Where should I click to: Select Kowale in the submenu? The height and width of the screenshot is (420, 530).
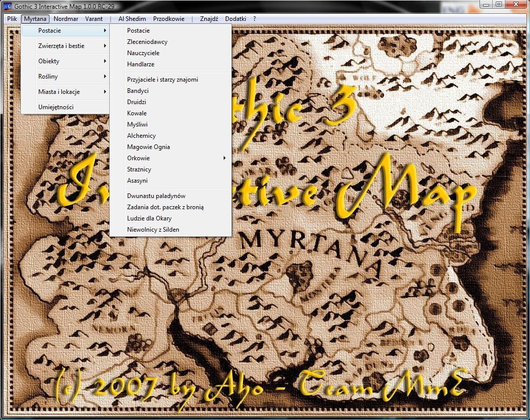click(171, 113)
